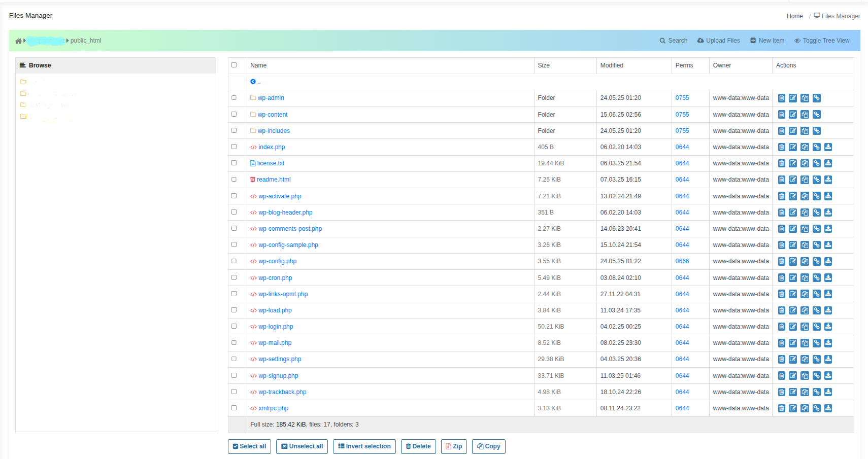Image resolution: width=868 pixels, height=459 pixels.
Task: Click rename icon in the wp-admin row
Action: point(793,98)
